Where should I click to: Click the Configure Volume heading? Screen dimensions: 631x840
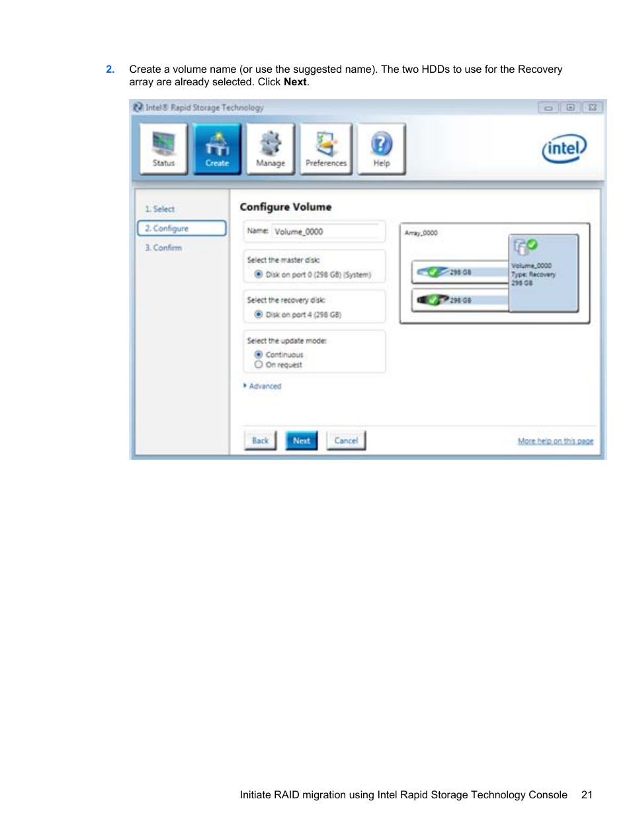tap(286, 207)
